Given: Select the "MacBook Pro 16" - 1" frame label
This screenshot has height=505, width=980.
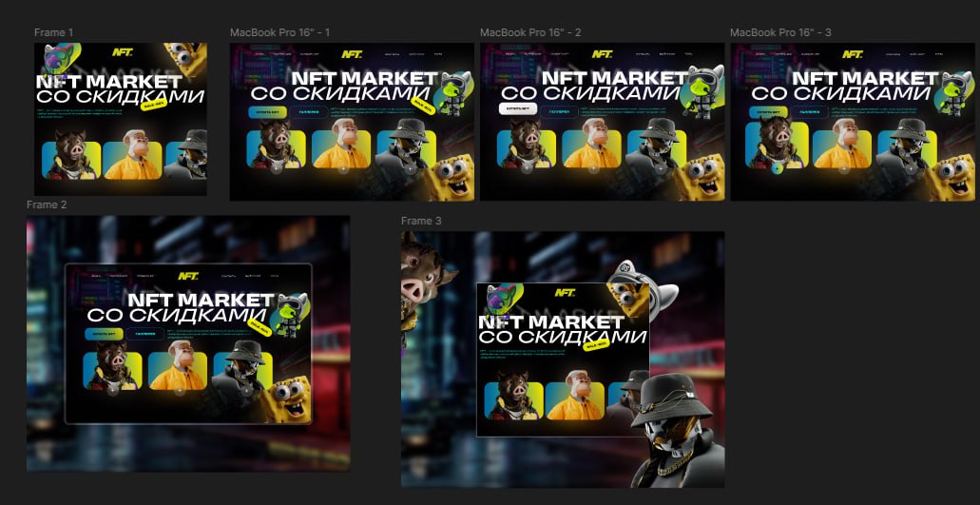Looking at the screenshot, I should (x=280, y=32).
